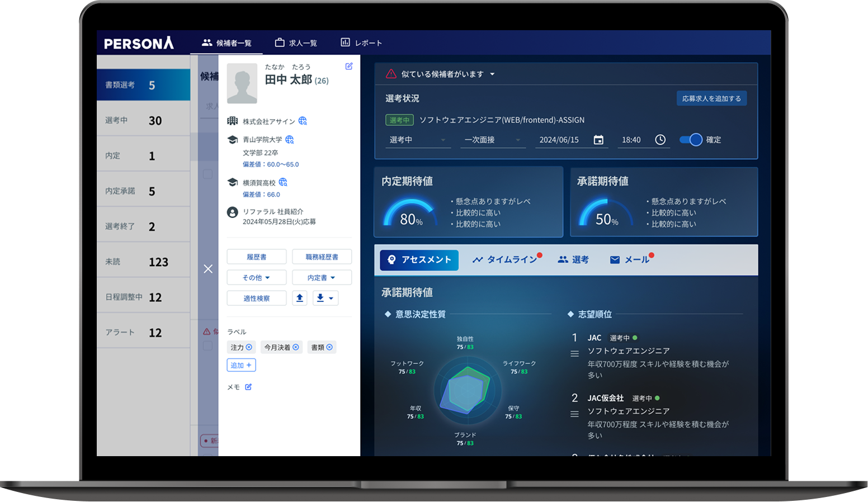Click the warning triangle alert icon
Viewport: 868px width, 502px height.
pyautogui.click(x=391, y=74)
